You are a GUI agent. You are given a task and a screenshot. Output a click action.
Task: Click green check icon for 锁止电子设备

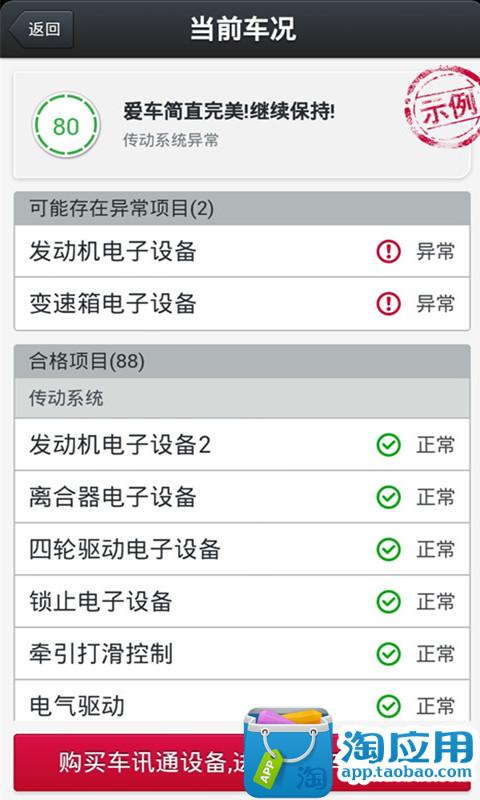(x=388, y=602)
